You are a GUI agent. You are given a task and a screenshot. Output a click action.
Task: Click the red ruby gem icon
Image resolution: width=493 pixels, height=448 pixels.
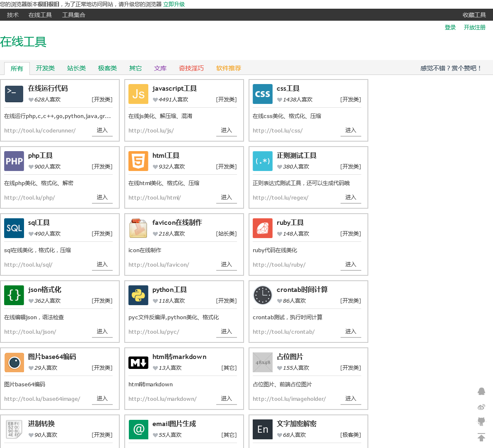(x=263, y=228)
